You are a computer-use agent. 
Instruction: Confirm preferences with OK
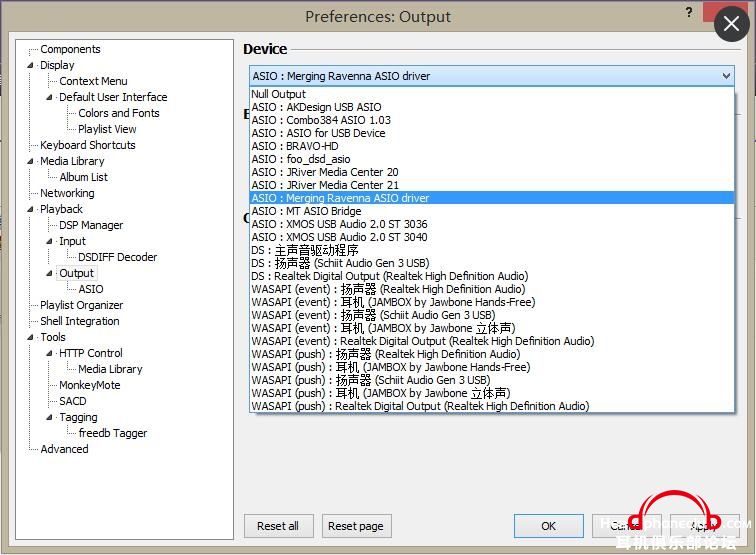(548, 526)
